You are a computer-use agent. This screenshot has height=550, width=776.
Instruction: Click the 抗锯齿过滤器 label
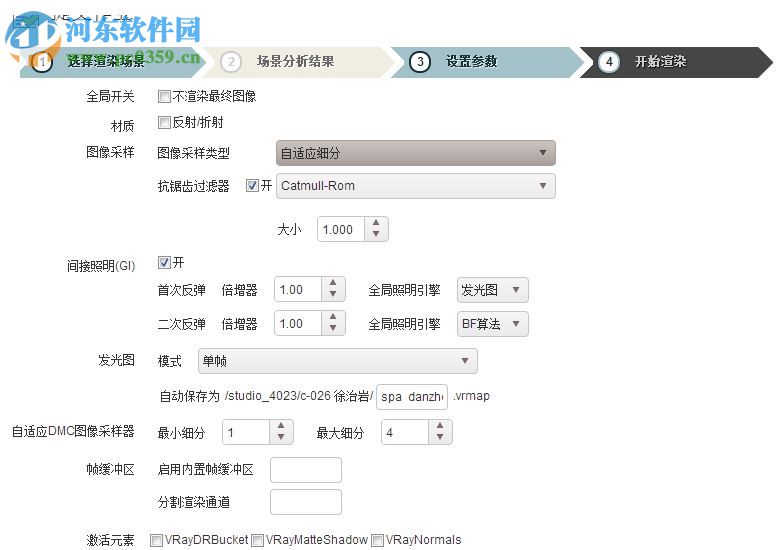[194, 186]
